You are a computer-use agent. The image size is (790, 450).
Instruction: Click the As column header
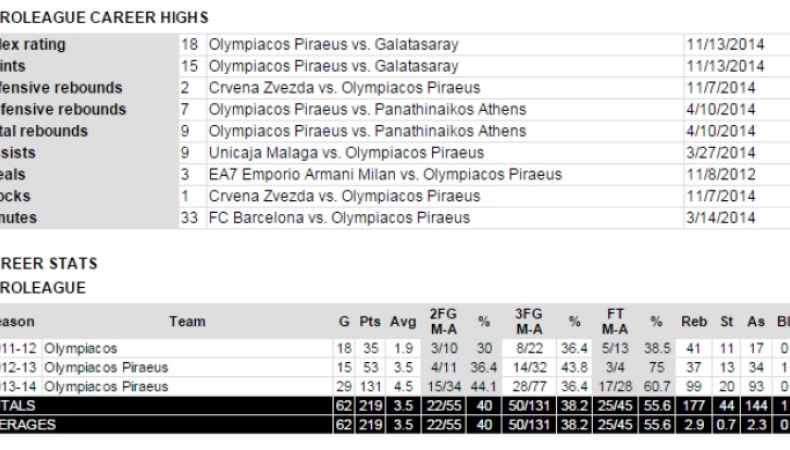756,322
